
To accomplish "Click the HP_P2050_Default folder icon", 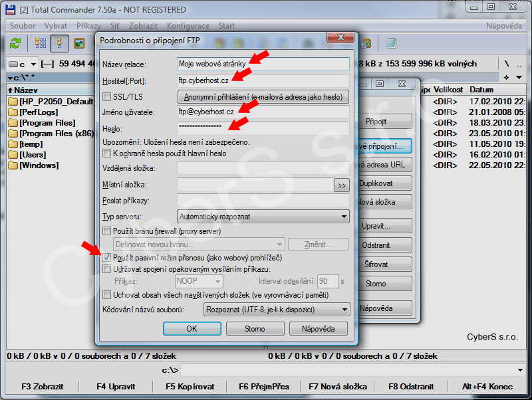I will click(13, 102).
